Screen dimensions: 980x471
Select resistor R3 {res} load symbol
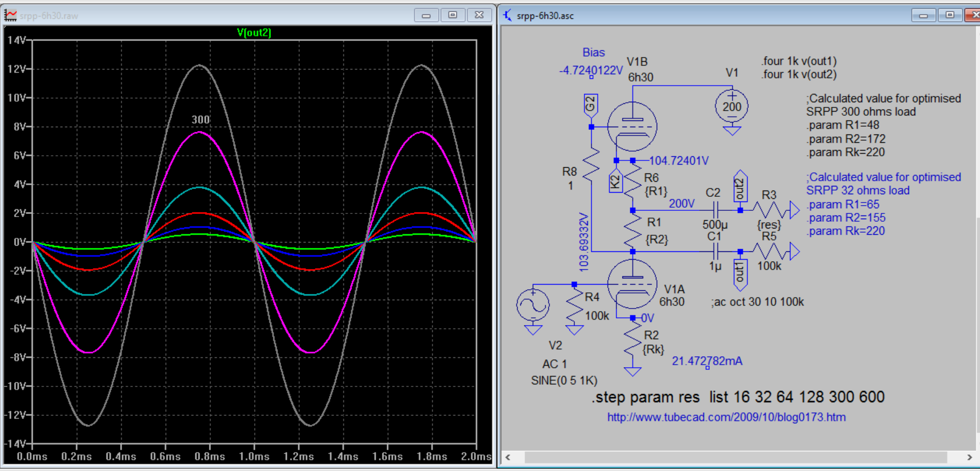click(x=770, y=210)
